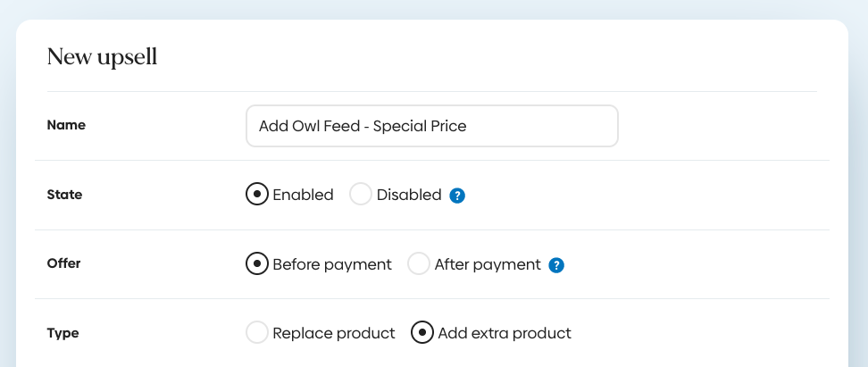This screenshot has width=868, height=367.
Task: Click the Type row label
Action: point(63,333)
